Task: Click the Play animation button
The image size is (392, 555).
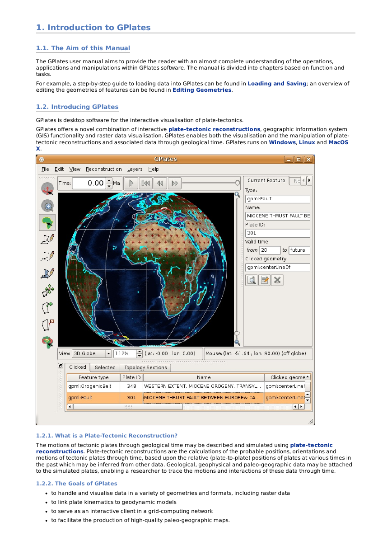Action: 131,183
